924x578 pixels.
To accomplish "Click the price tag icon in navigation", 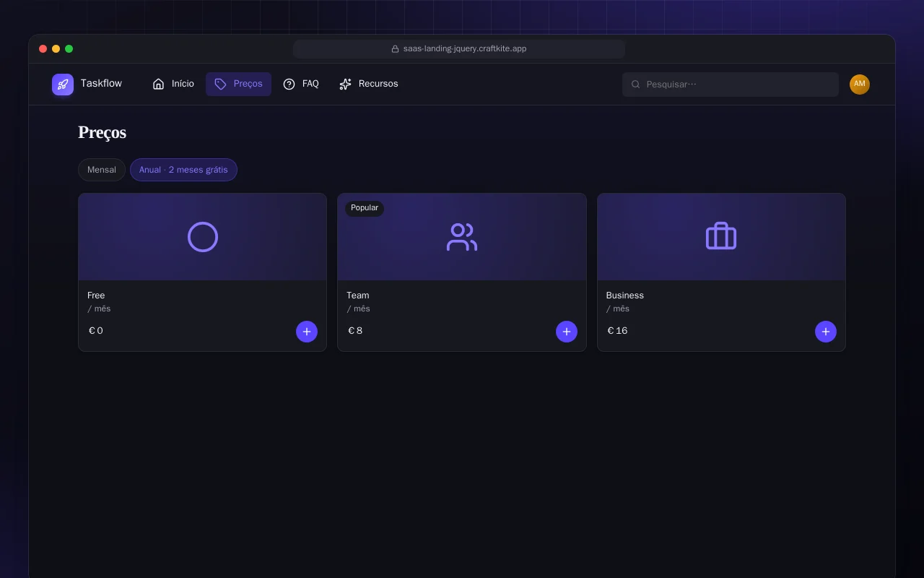I will (x=221, y=84).
